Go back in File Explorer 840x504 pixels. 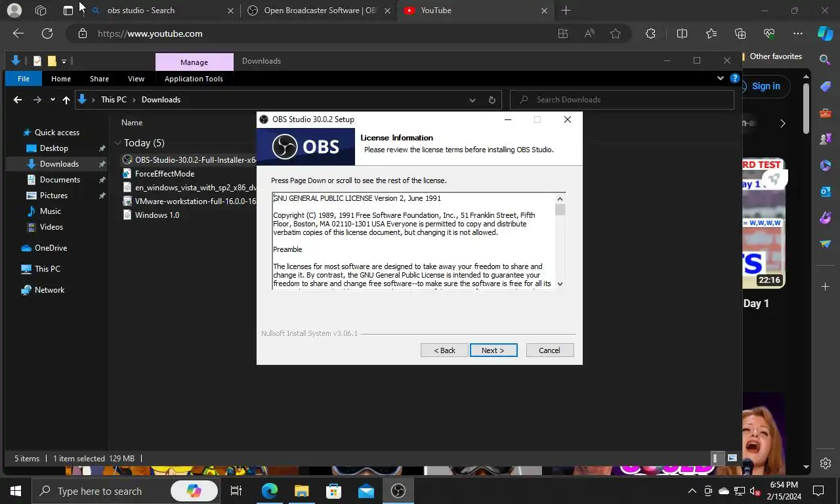pos(18,100)
